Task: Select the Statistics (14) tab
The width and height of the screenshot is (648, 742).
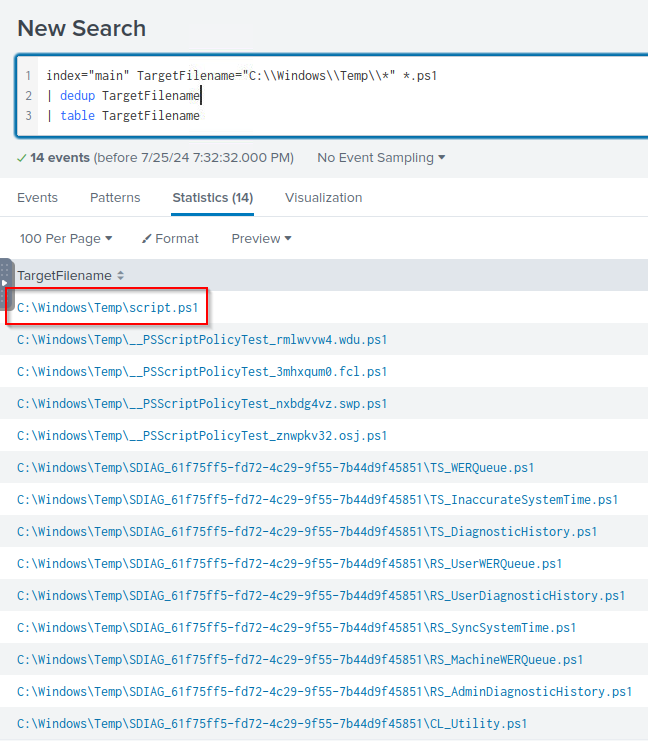Action: pos(212,198)
